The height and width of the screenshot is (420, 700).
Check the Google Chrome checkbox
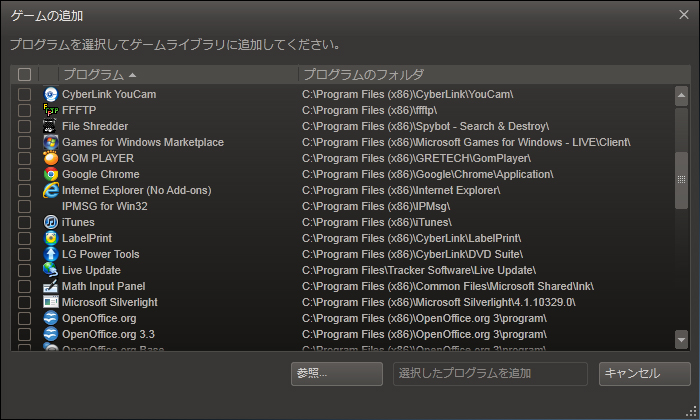25,175
